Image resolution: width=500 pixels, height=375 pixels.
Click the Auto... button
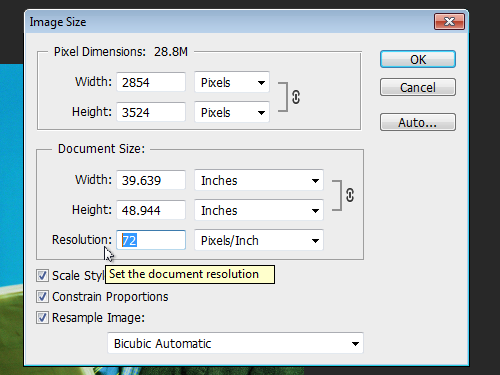coord(418,122)
